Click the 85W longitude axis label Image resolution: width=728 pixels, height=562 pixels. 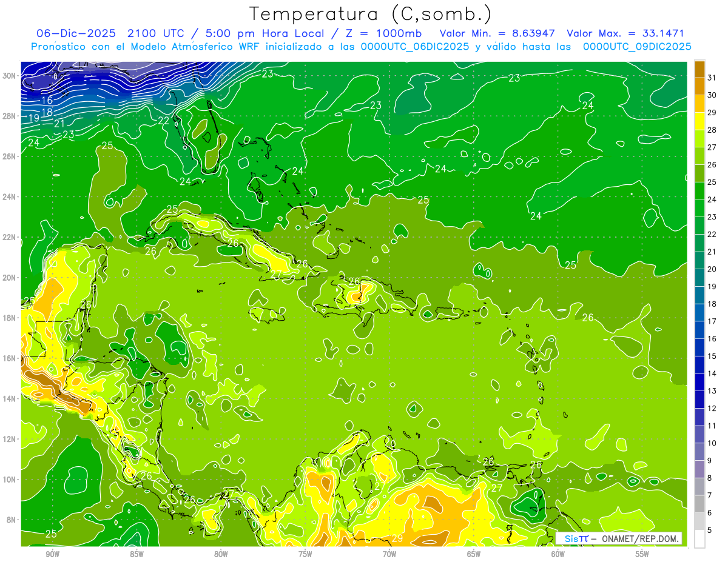[136, 555]
